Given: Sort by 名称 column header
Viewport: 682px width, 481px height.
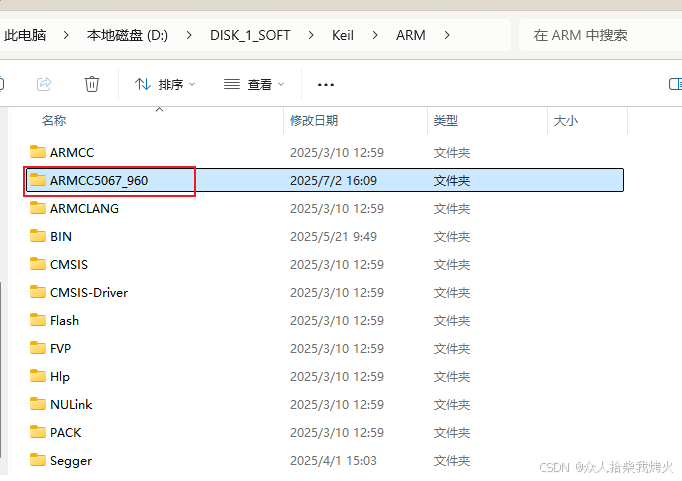Looking at the screenshot, I should pyautogui.click(x=54, y=120).
